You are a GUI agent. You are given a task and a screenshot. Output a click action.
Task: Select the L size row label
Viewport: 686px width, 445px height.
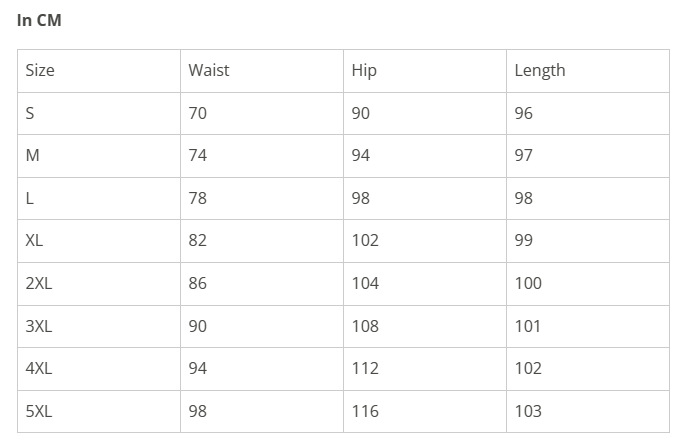30,198
